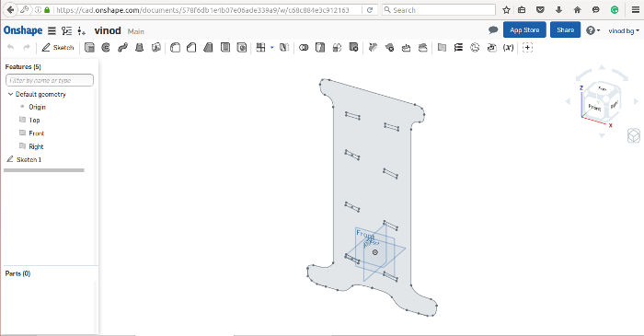Click the Parts (0) header
644x336 pixels.
click(x=17, y=273)
